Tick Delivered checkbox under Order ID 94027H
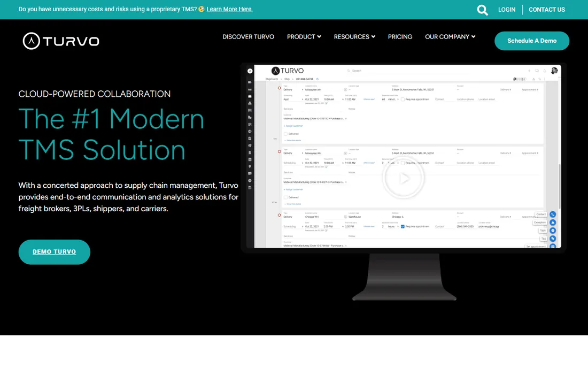Image resolution: width=588 pixels, height=368 pixels. 286,197
